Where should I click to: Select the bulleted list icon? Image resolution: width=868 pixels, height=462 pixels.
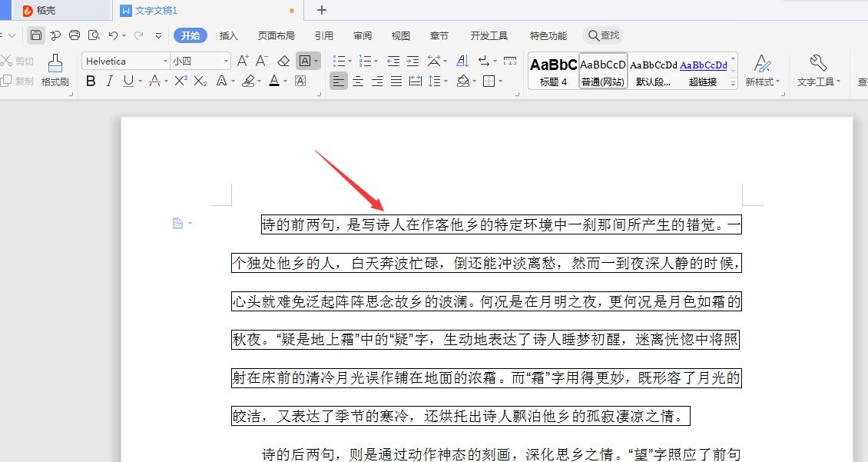click(339, 61)
